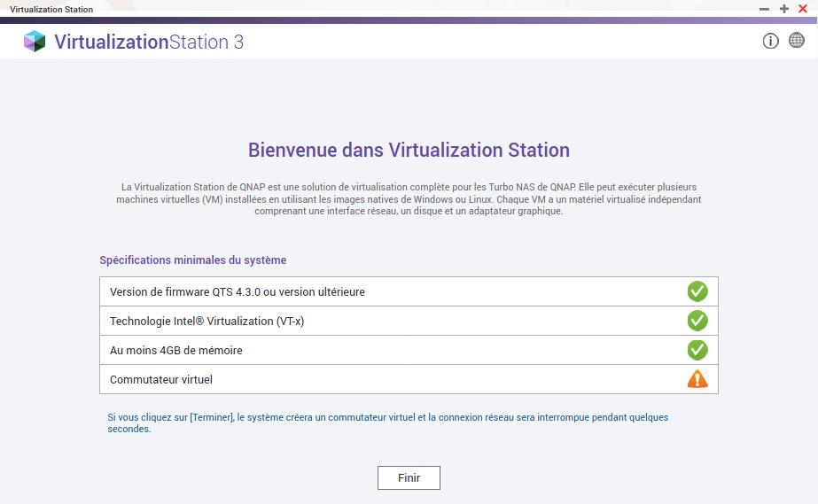The width and height of the screenshot is (818, 504).
Task: Click the blue virtual switch notice text
Action: 387,423
